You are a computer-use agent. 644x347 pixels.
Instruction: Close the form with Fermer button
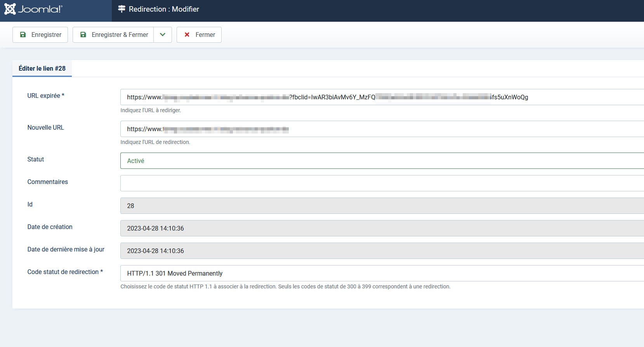click(199, 35)
